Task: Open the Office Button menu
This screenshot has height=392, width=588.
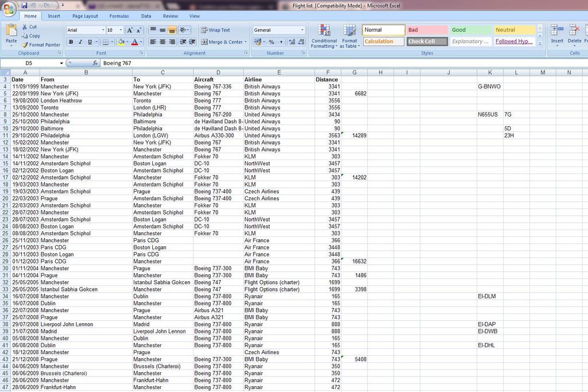Action: click(8, 8)
